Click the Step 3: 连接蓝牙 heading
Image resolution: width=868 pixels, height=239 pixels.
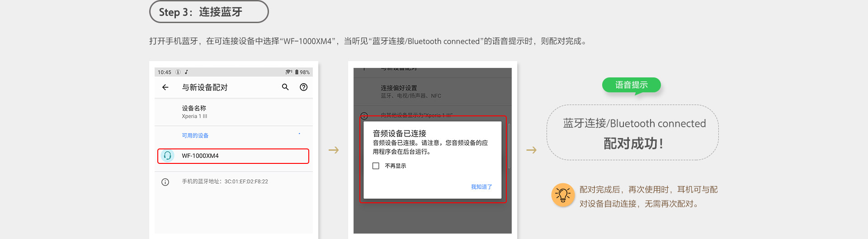tap(209, 12)
